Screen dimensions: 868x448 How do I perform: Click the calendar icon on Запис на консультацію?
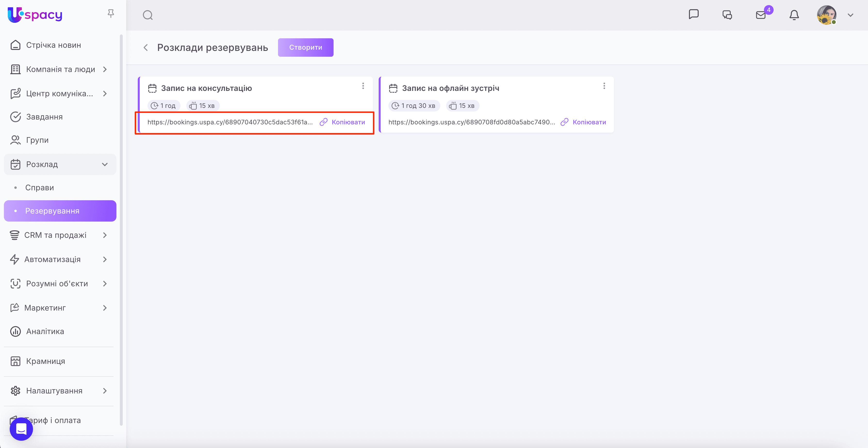(152, 88)
